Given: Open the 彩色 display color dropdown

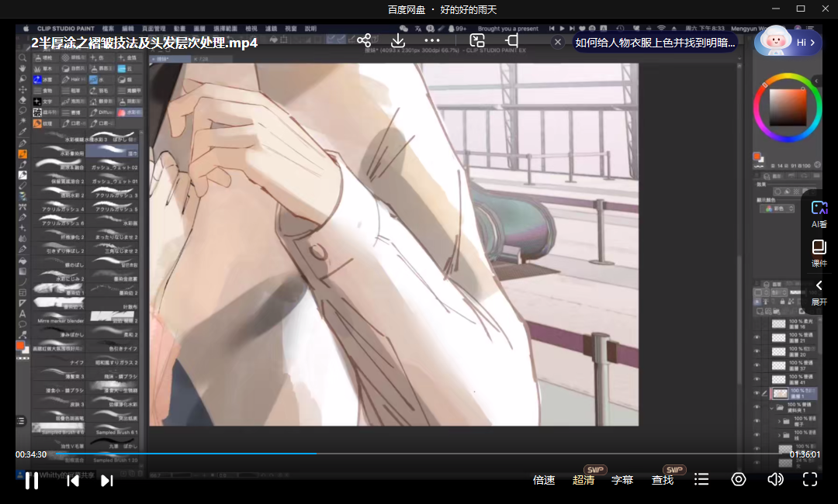Looking at the screenshot, I should coord(777,209).
